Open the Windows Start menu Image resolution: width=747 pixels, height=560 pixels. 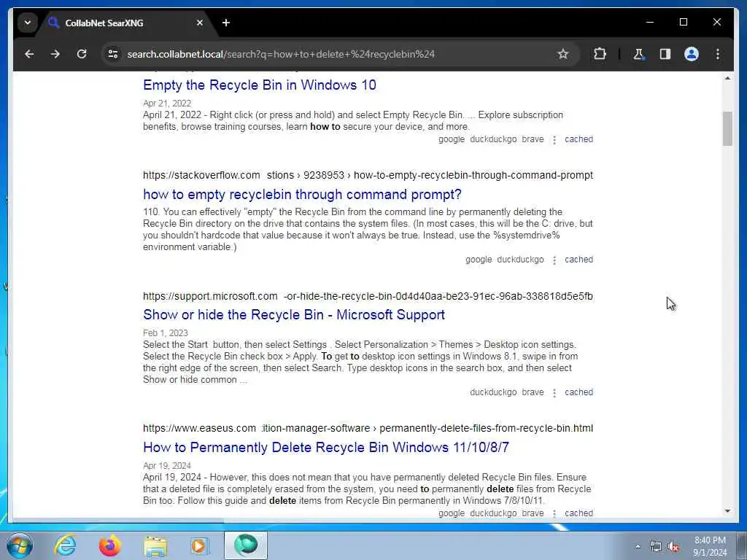click(20, 545)
